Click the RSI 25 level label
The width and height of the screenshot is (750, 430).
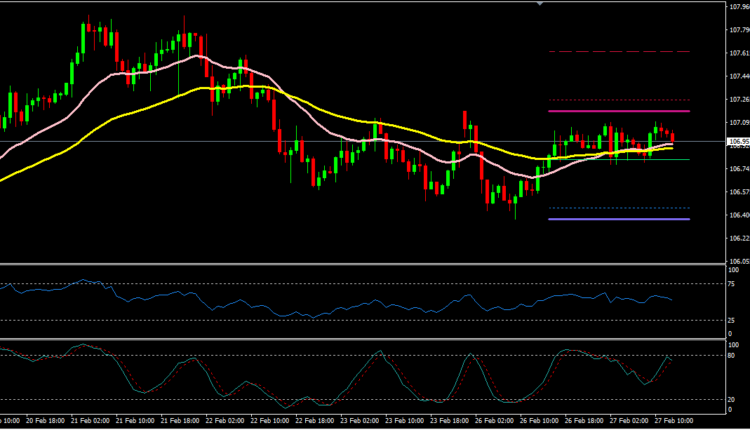[735, 320]
